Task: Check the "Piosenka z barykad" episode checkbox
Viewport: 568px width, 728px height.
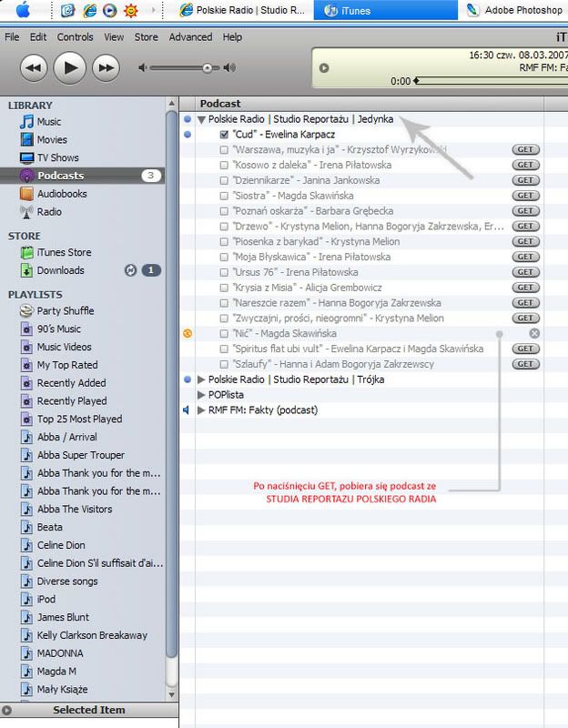Action: (x=224, y=242)
